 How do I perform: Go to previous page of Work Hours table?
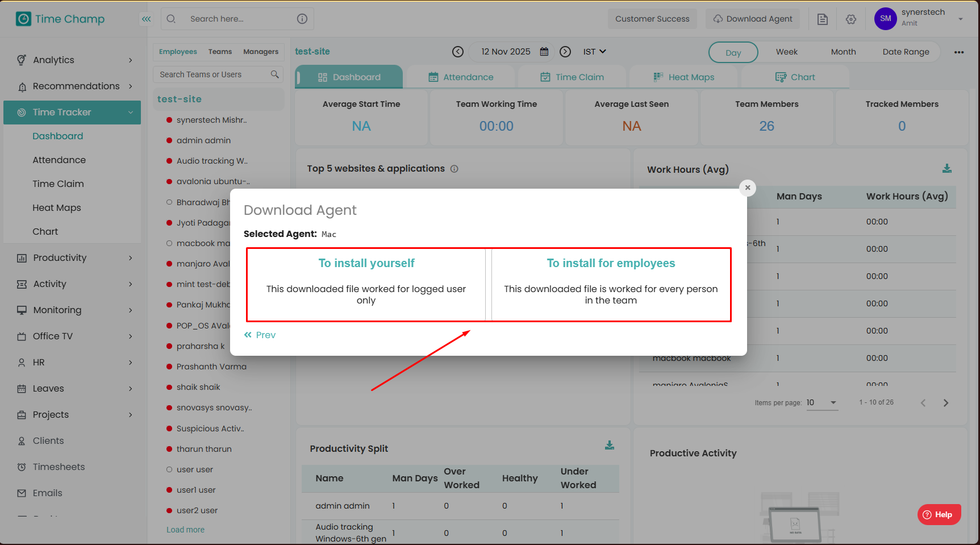coord(923,403)
